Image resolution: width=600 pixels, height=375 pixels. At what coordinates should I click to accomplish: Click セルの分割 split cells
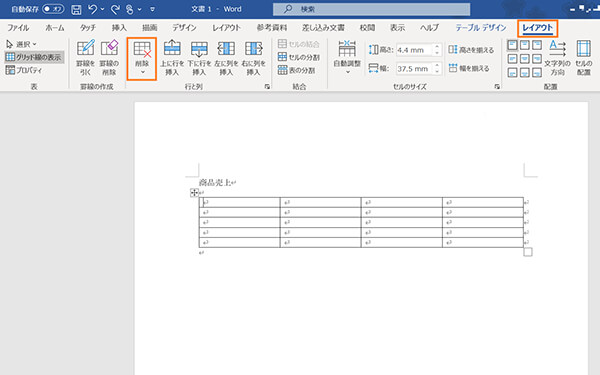coord(299,57)
